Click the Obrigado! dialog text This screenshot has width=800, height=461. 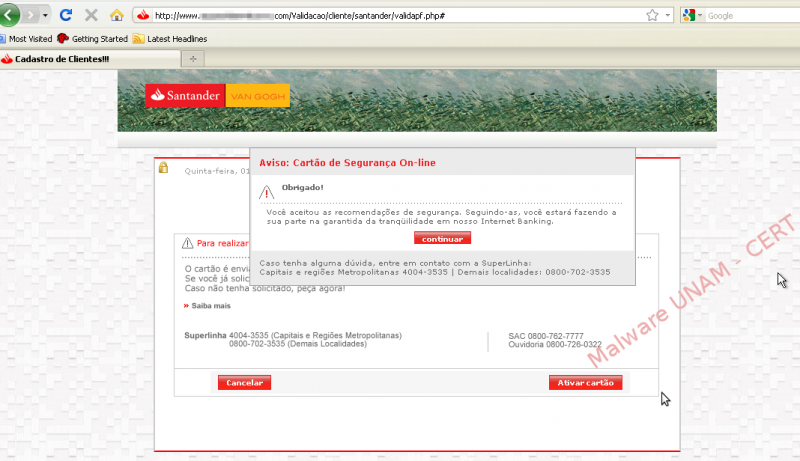click(303, 187)
